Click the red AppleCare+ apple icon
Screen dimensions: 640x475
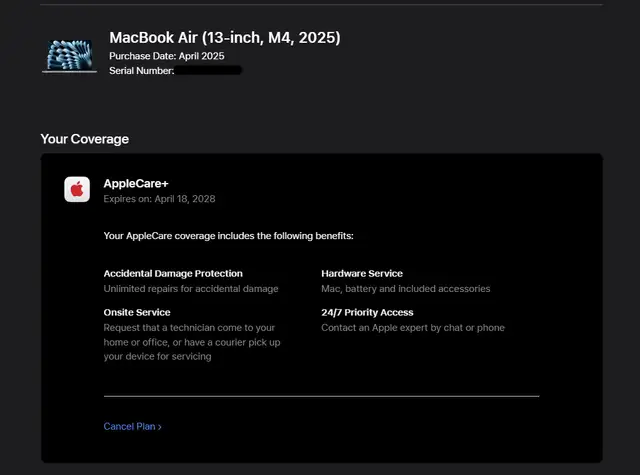(x=77, y=189)
